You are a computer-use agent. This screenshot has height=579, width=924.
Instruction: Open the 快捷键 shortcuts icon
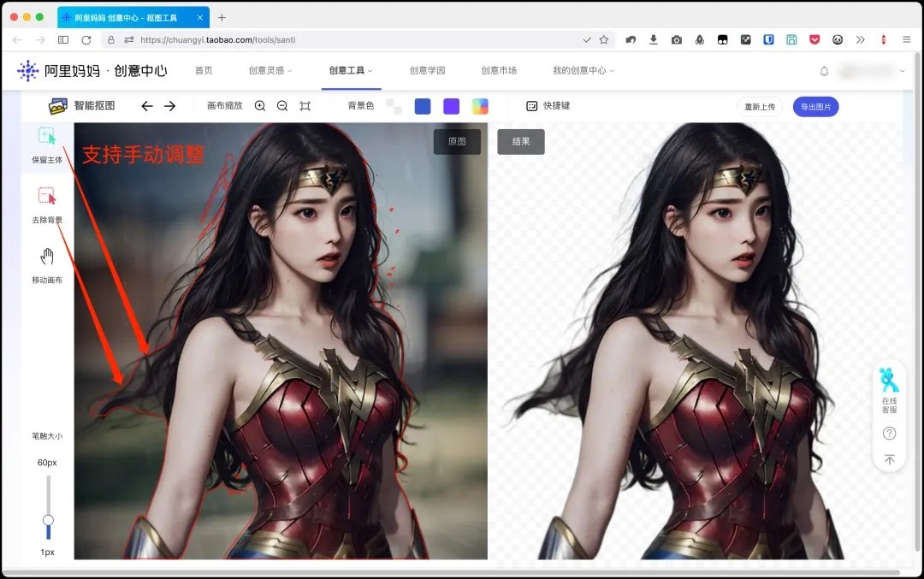pos(531,106)
